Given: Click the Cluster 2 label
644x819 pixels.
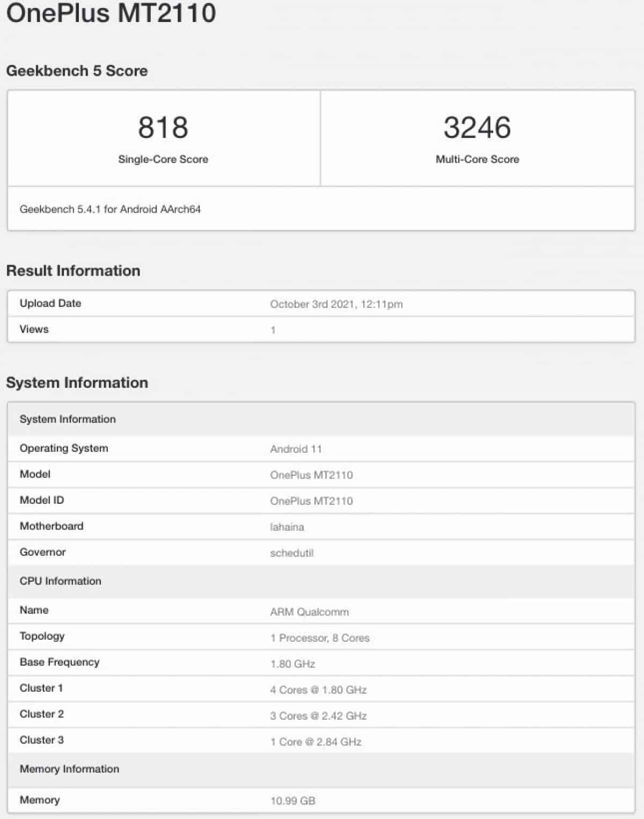Looking at the screenshot, I should pos(41,714).
